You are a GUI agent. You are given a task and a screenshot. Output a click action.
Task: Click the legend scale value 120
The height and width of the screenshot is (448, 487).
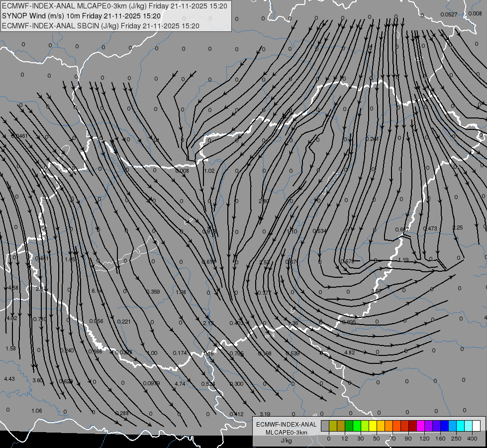pyautogui.click(x=425, y=439)
